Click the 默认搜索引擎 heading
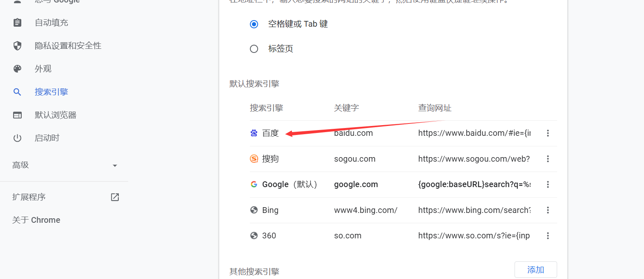The height and width of the screenshot is (279, 644). click(254, 84)
